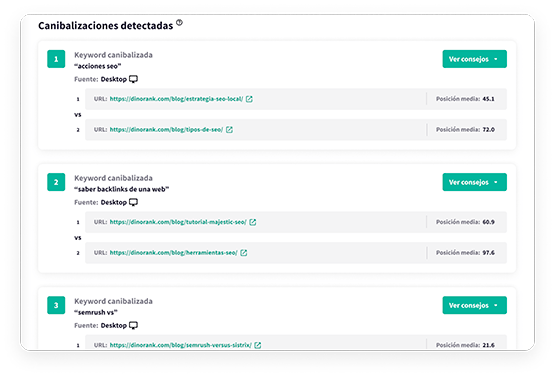
Task: Open external link icon for herramientas-seo URL
Action: pos(244,253)
